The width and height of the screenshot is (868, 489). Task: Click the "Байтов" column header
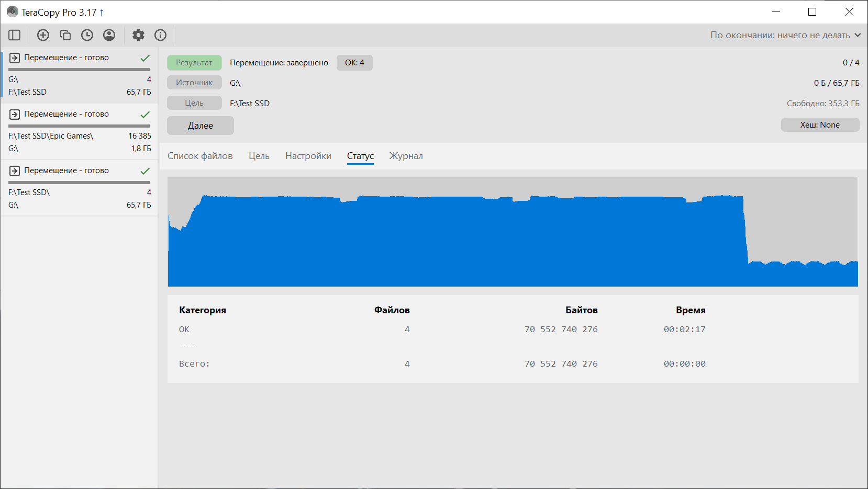tap(582, 310)
